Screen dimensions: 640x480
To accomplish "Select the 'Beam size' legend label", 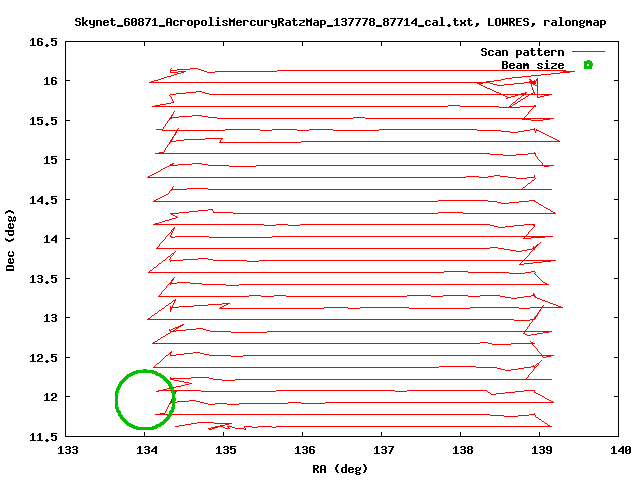I will (x=533, y=65).
